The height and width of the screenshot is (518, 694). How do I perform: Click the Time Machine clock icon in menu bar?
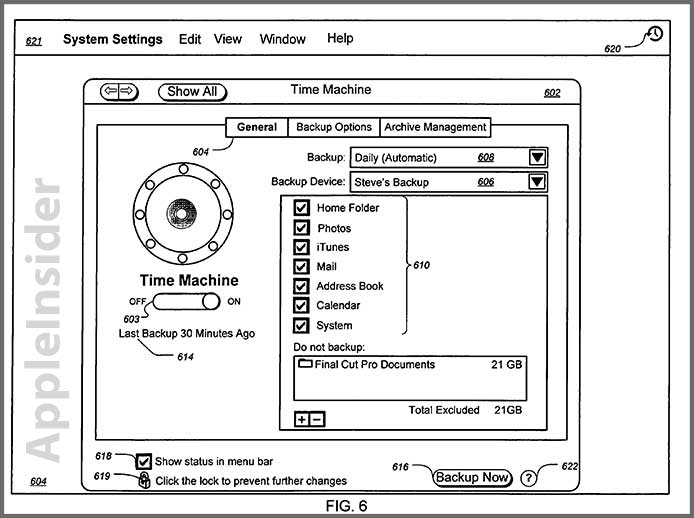pos(655,34)
